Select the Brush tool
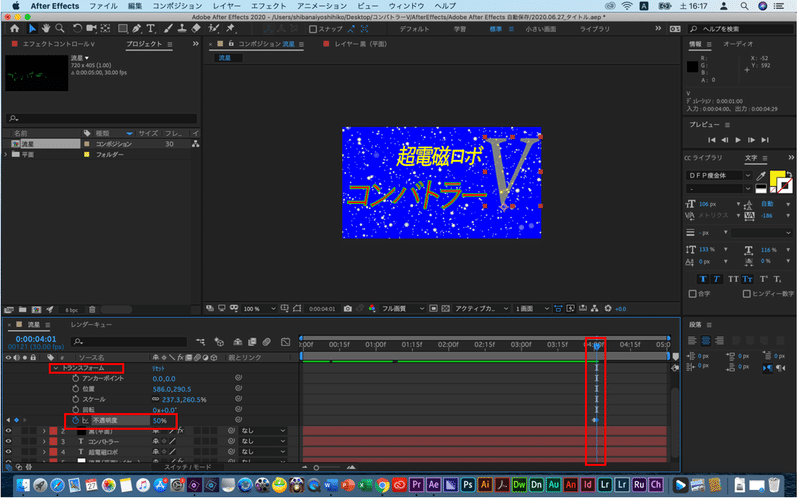The image size is (800, 499). click(x=168, y=29)
